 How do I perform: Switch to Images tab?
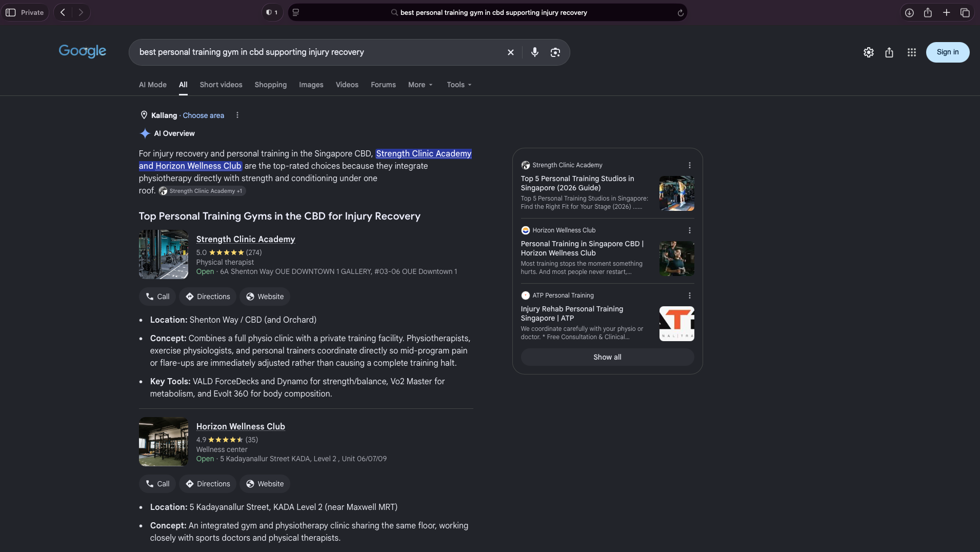pyautogui.click(x=311, y=85)
